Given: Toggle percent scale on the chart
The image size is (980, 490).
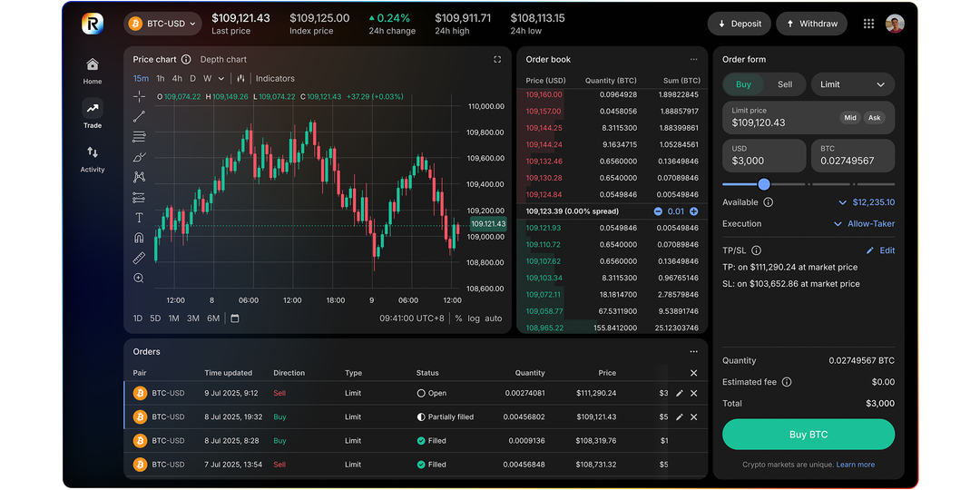Looking at the screenshot, I should coord(458,318).
